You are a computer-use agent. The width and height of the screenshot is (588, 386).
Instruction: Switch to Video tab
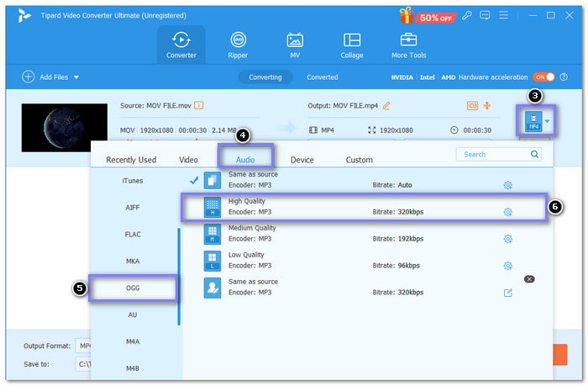pyautogui.click(x=188, y=160)
